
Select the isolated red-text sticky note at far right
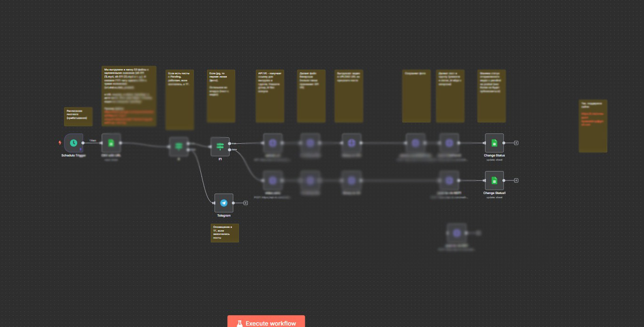pyautogui.click(x=593, y=126)
